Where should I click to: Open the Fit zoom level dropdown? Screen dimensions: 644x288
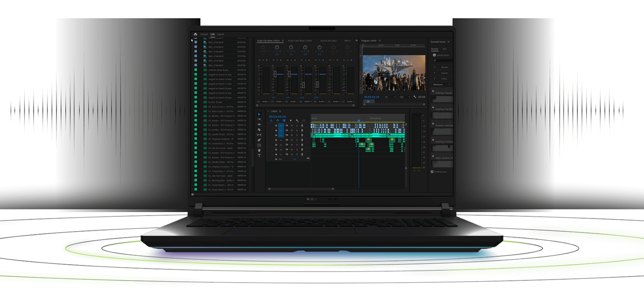point(390,97)
